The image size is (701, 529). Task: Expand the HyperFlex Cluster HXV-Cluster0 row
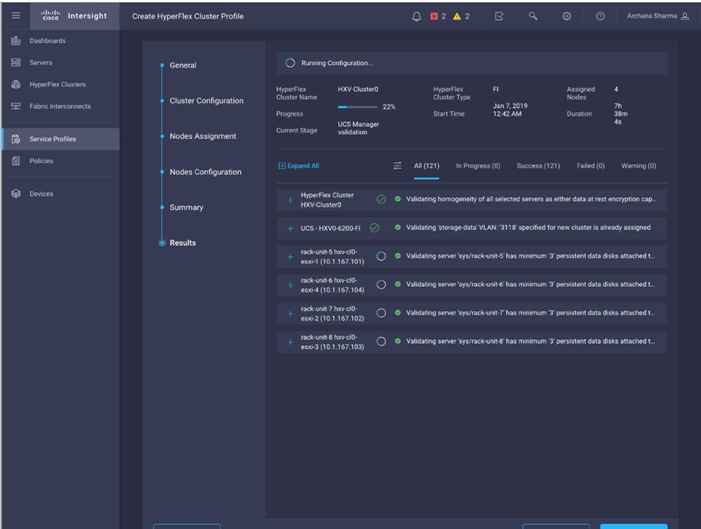point(291,199)
